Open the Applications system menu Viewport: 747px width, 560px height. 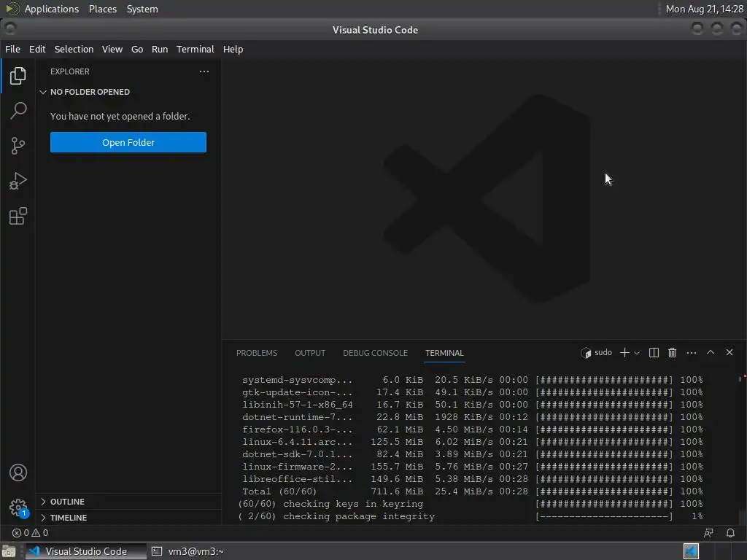click(52, 9)
